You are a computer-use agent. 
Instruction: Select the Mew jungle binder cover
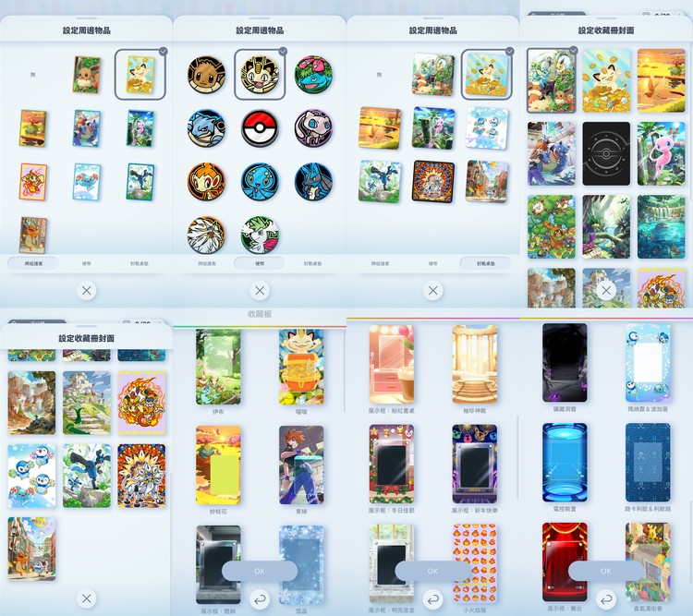662,154
